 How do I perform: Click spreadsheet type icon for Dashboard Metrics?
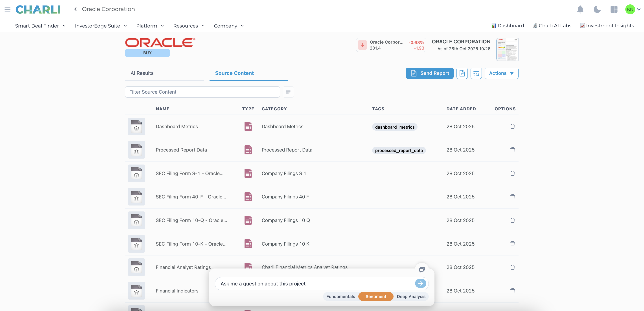click(x=248, y=126)
